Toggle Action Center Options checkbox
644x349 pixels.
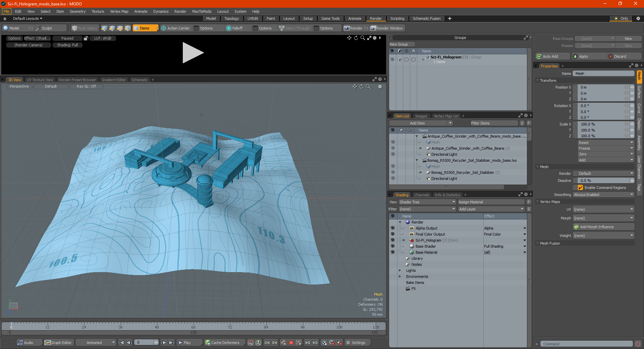pos(197,28)
